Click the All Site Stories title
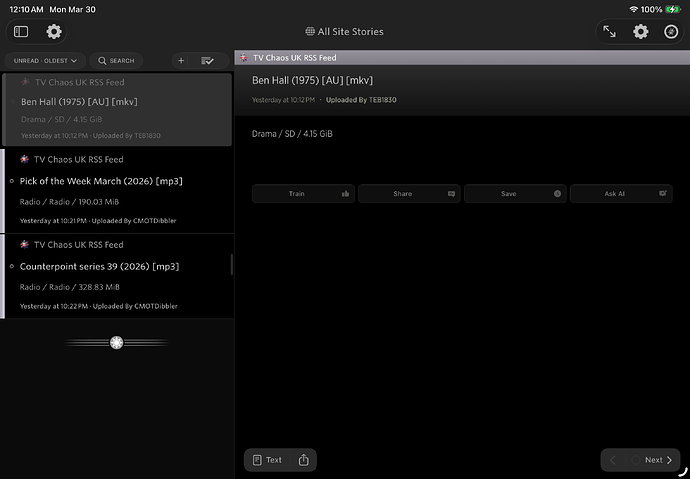Image resolution: width=690 pixels, height=479 pixels. [x=345, y=32]
